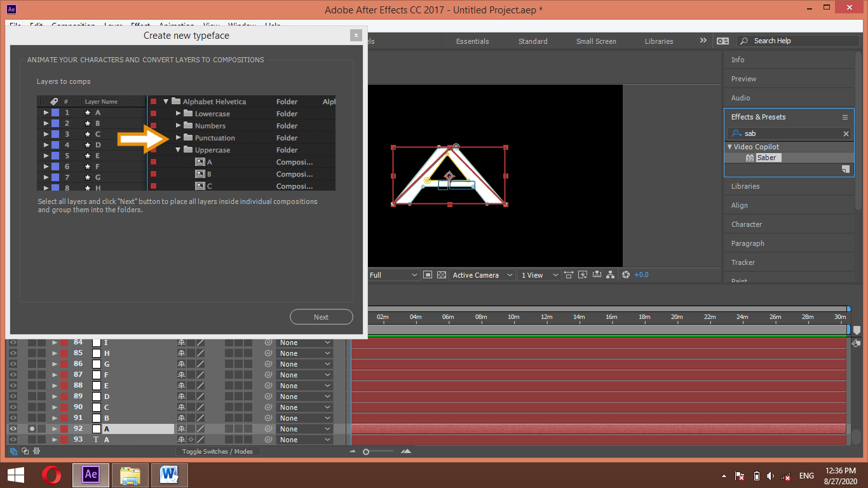Screen dimensions: 868x488
Task: Open Microsoft Word from the taskbar
Action: [x=169, y=475]
